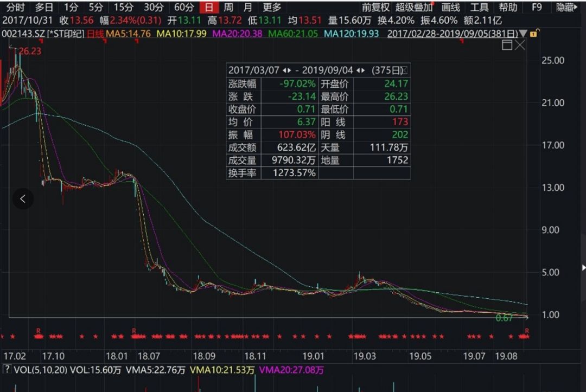The width and height of the screenshot is (586, 392).
Task: Click the 18.01 date label on the time axis
Action: (x=117, y=356)
